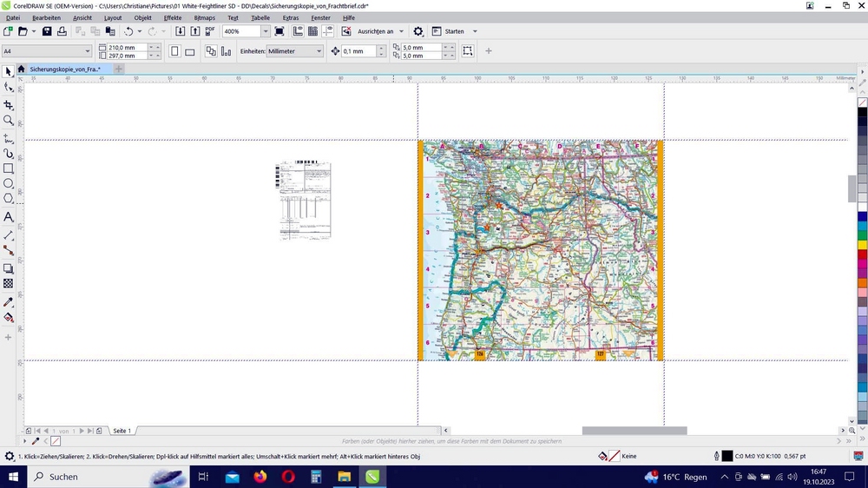Select the Zoom tool in the toolbox

[8, 121]
